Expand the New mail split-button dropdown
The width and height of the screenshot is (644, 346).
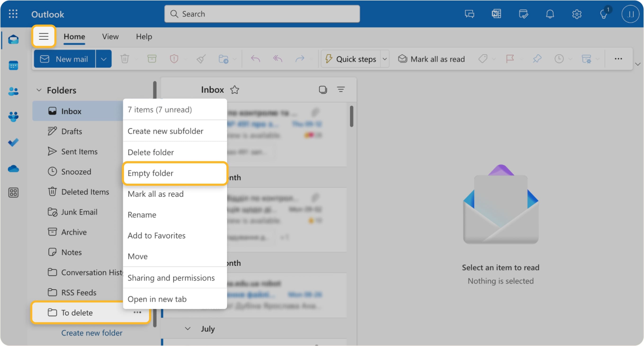tap(104, 59)
